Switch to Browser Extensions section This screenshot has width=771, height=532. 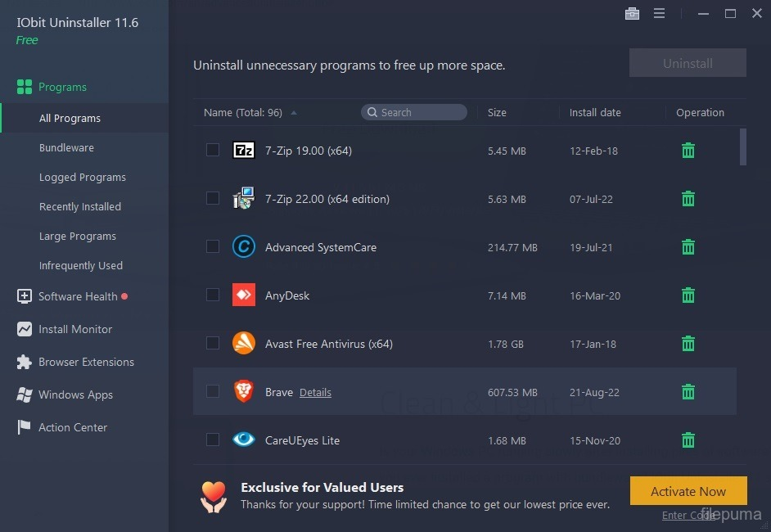click(86, 362)
